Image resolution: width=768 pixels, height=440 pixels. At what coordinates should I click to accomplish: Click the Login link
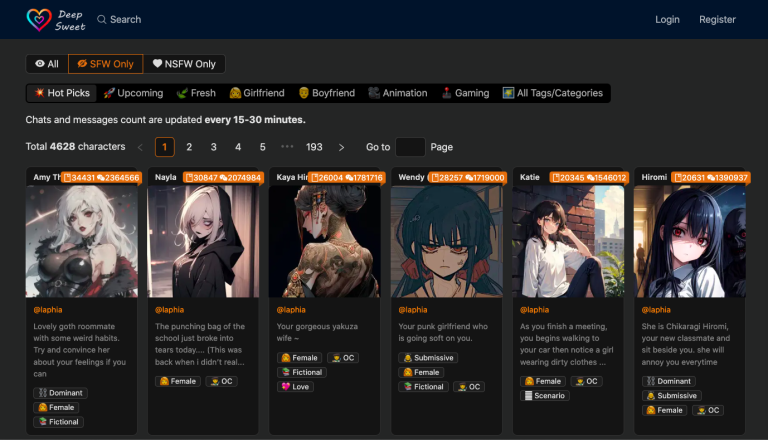pyautogui.click(x=667, y=20)
